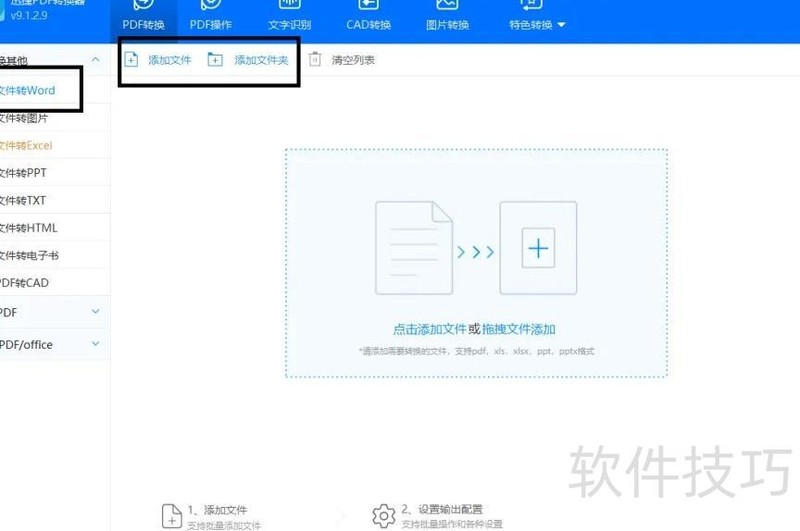Click the 清空列表 trash icon
Image resolution: width=800 pixels, height=531 pixels.
pyautogui.click(x=315, y=60)
